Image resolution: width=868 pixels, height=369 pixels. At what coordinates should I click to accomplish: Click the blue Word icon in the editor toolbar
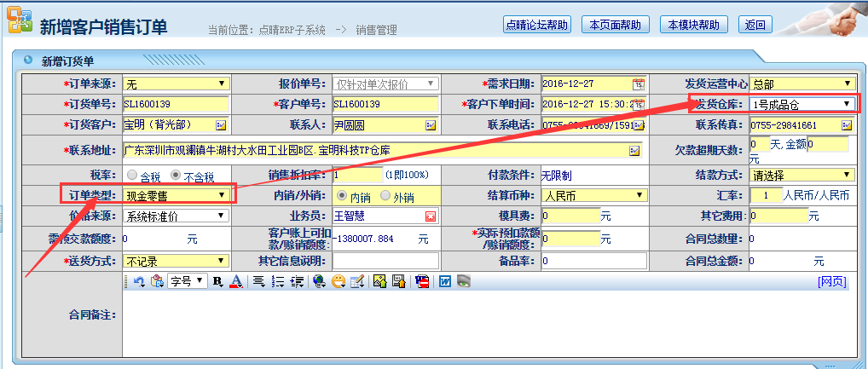(444, 281)
